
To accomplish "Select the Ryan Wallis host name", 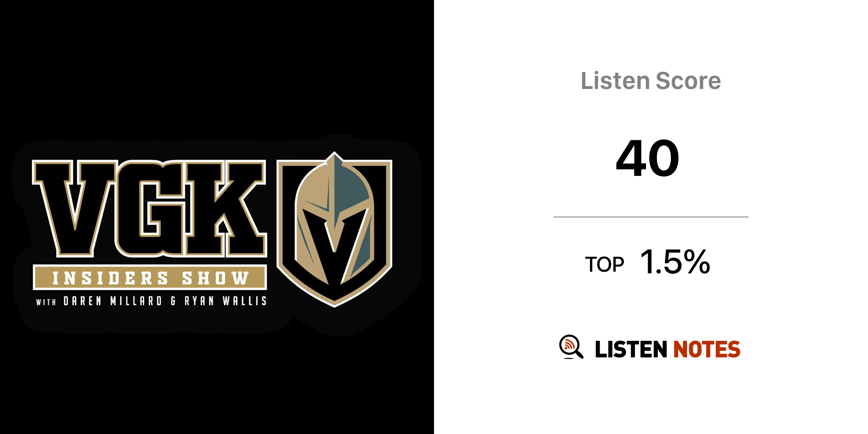I will click(225, 301).
